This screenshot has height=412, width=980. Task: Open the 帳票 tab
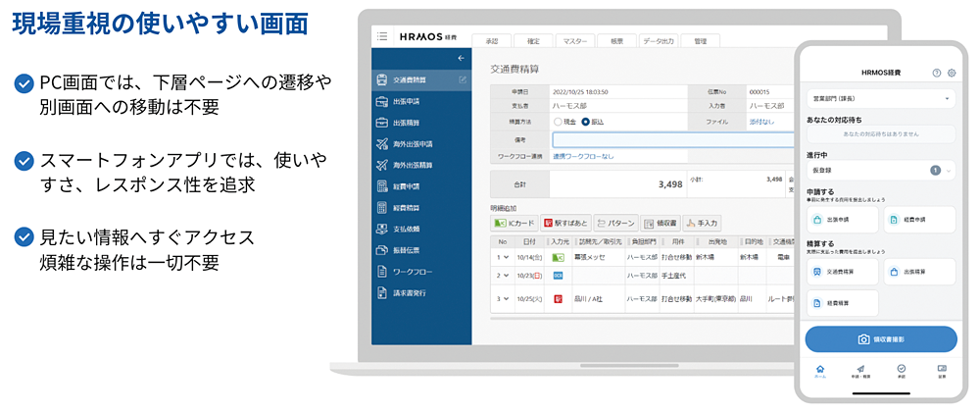(616, 40)
